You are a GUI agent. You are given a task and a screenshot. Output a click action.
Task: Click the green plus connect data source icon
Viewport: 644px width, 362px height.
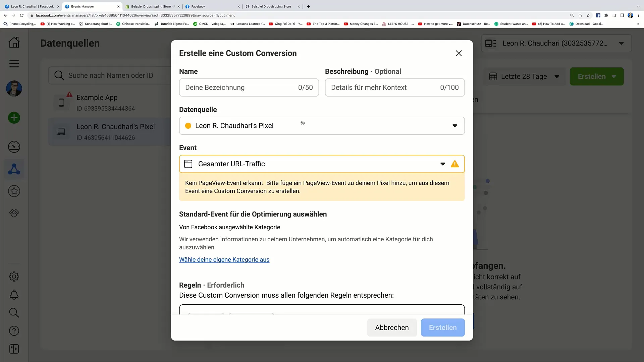(x=14, y=118)
